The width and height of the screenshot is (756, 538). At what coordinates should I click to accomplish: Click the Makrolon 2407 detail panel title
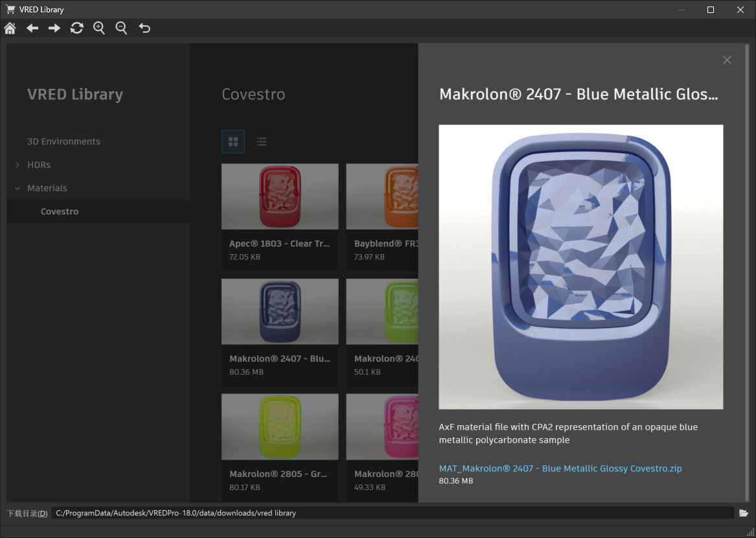[578, 94]
